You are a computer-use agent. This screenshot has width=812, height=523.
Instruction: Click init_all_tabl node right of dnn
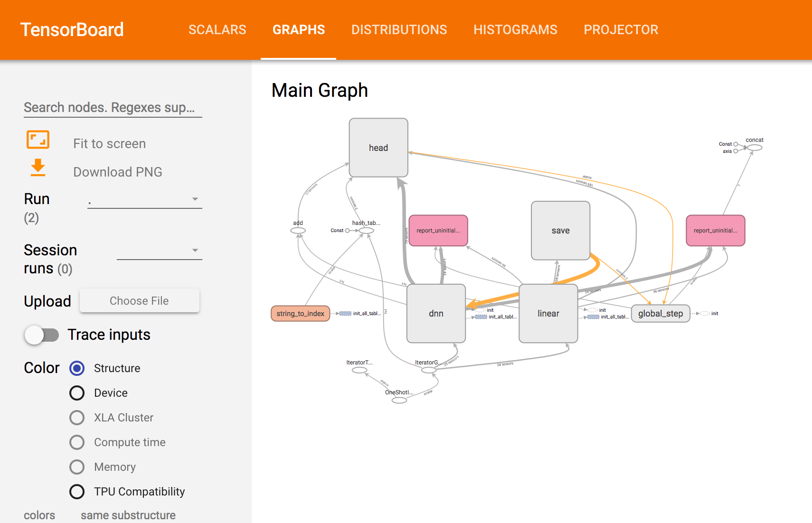pos(482,317)
